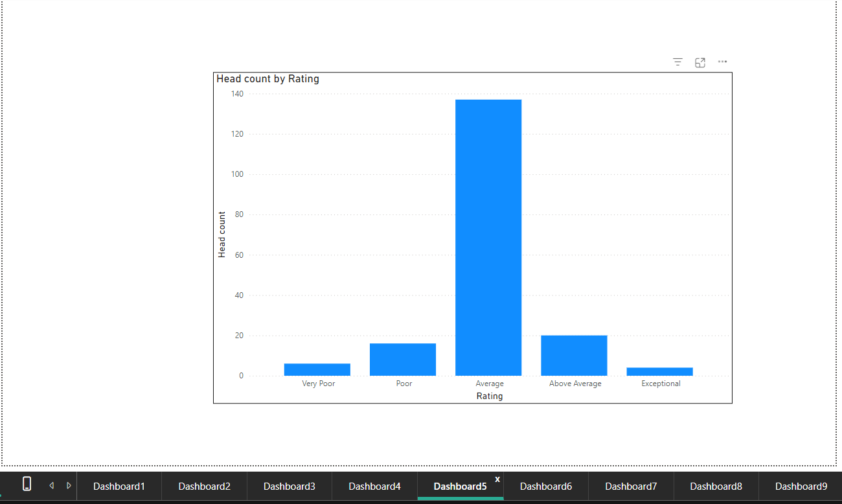Switch to mobile layout view
The height and width of the screenshot is (504, 842).
click(x=27, y=485)
